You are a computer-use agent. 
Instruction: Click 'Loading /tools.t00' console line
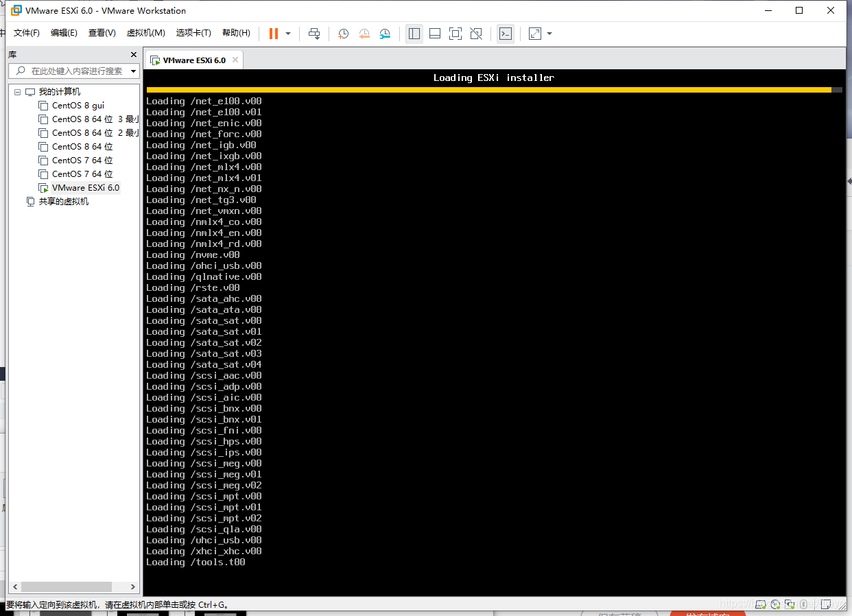click(x=196, y=562)
